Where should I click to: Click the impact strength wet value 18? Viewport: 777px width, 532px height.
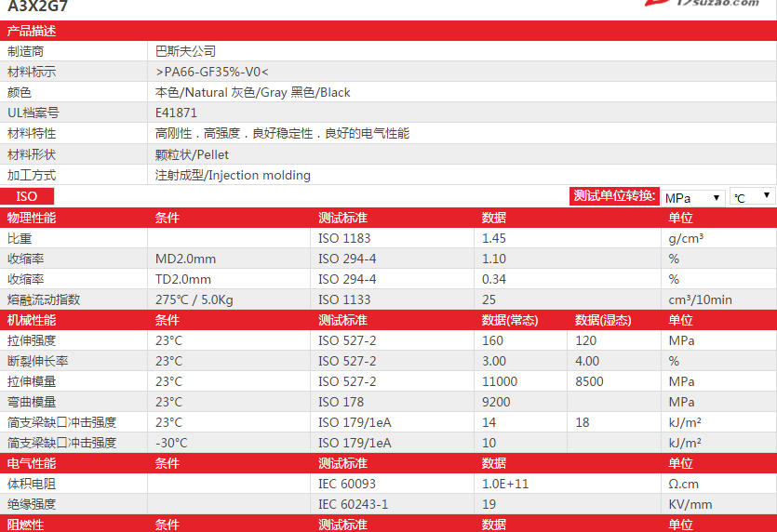tap(583, 422)
